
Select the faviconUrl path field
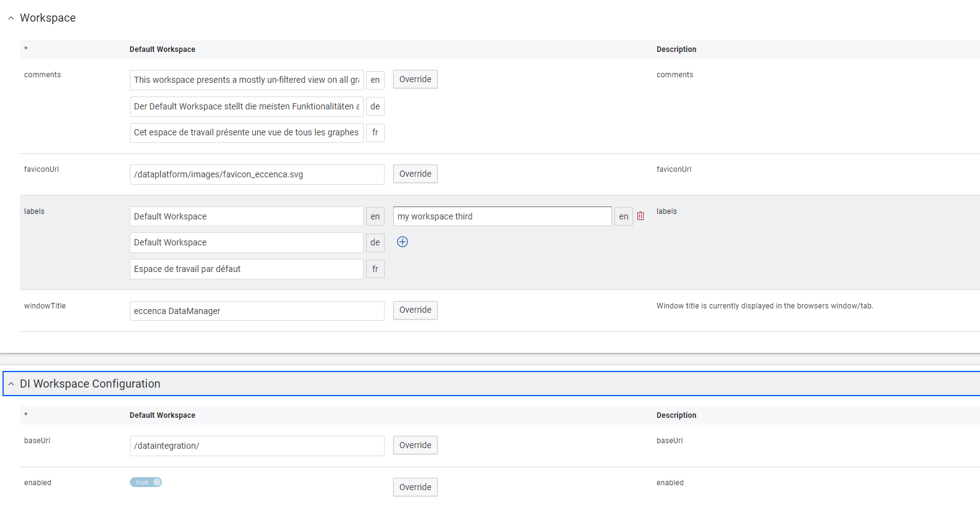[x=257, y=174]
